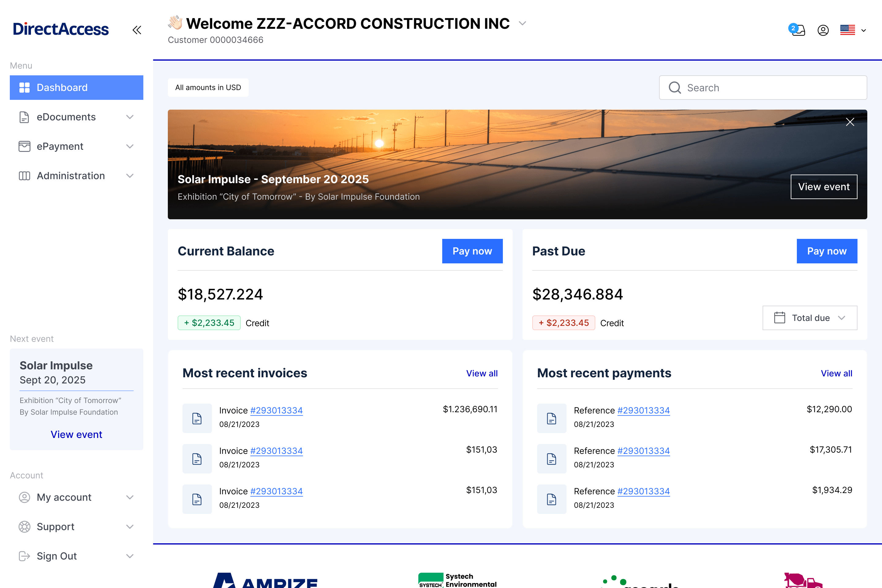Open the Dashboard grid icon
Screen dimensions: 882x588
(x=24, y=87)
